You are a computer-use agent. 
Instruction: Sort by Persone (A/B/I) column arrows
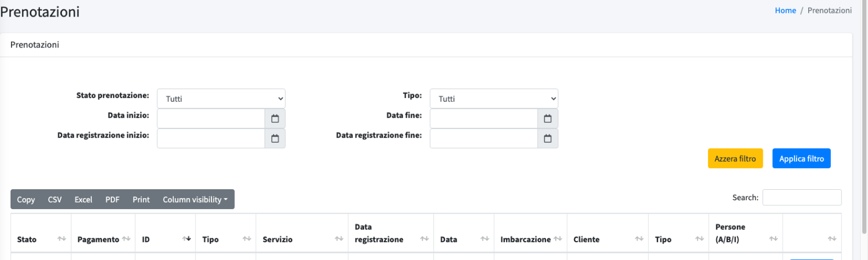point(773,239)
